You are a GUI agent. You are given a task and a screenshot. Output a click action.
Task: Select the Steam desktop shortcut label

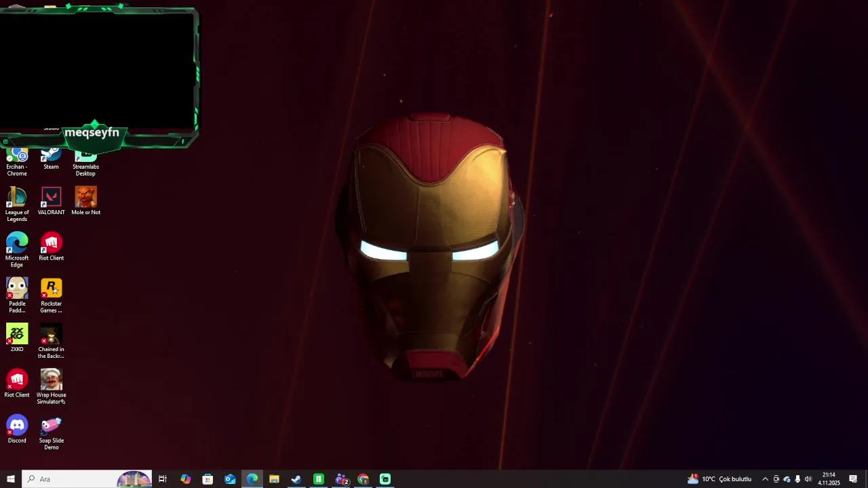[x=51, y=167]
